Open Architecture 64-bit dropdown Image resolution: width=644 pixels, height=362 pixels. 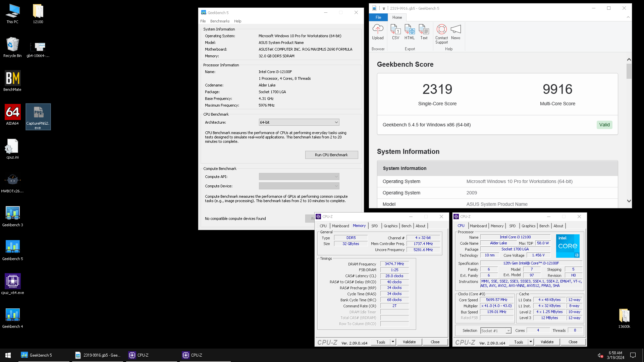point(299,122)
